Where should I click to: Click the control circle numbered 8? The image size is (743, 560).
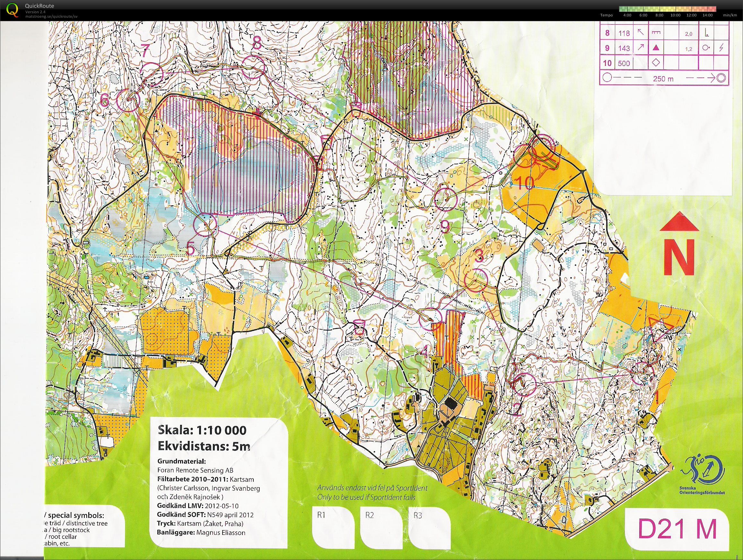point(253,67)
